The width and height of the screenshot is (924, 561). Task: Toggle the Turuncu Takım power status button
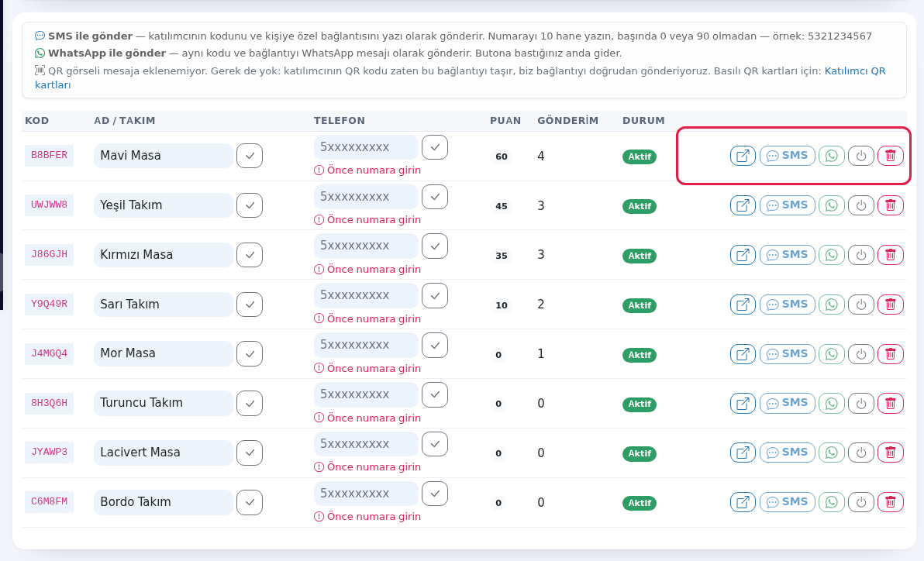861,403
